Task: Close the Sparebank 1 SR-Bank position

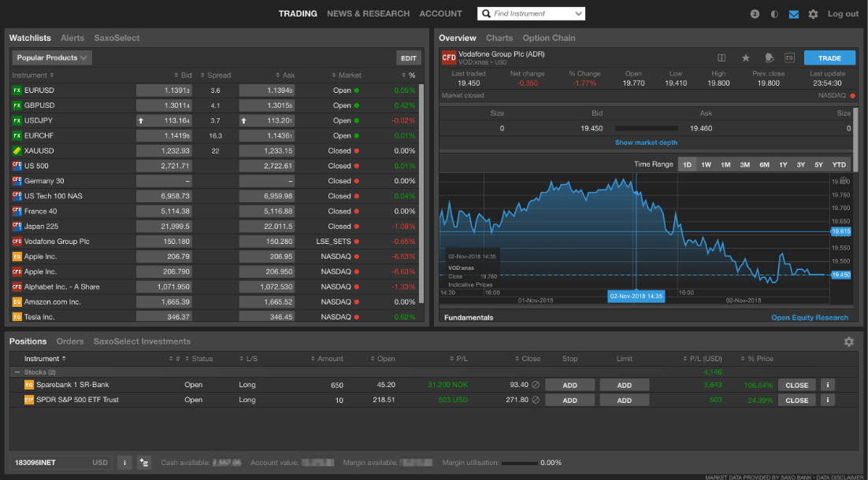Action: pyautogui.click(x=796, y=385)
